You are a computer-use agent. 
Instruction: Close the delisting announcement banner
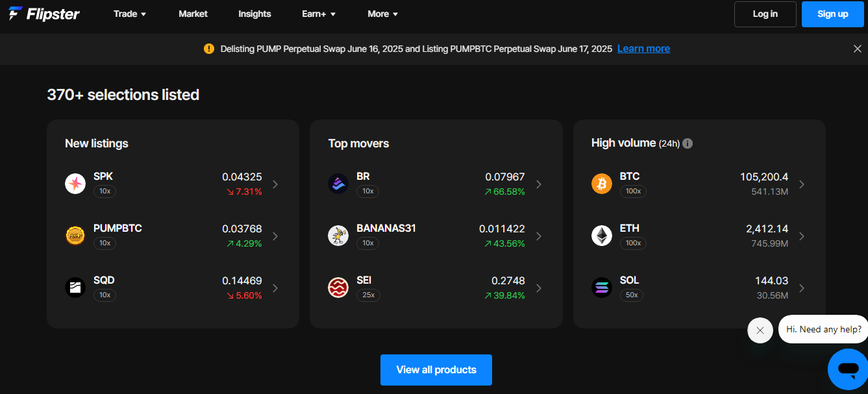[x=857, y=49]
